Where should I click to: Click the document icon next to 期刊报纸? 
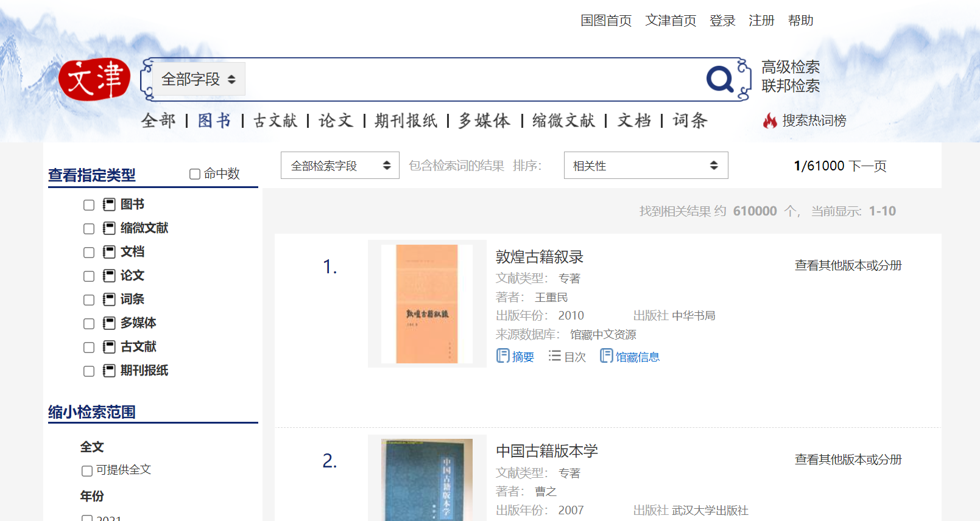point(109,371)
